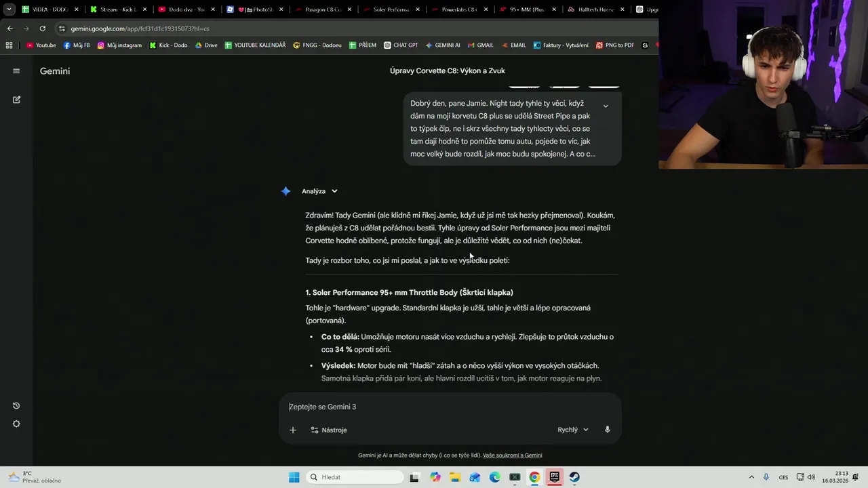Close the VIDEA - DODO tab
Image resolution: width=868 pixels, height=488 pixels.
point(77,9)
